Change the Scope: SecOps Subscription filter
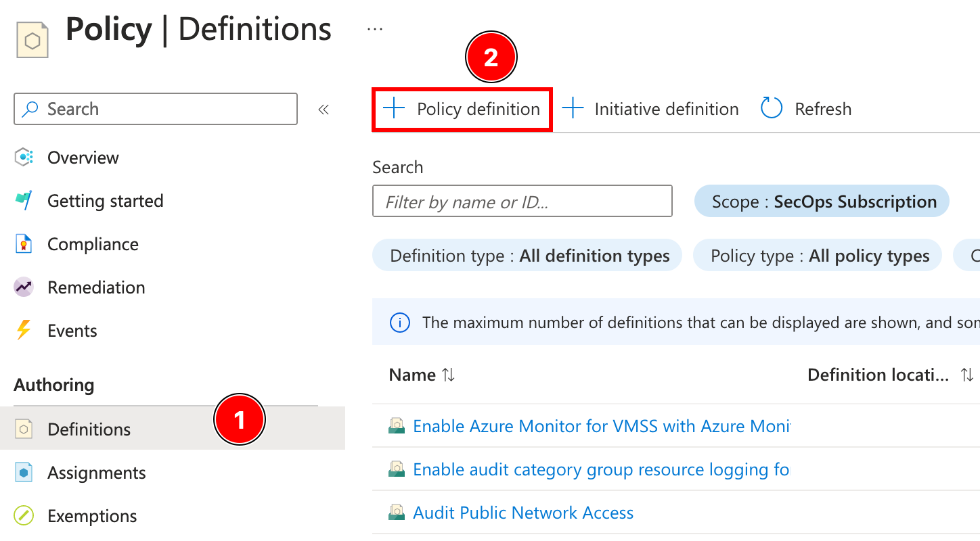The image size is (980, 541). (x=821, y=201)
